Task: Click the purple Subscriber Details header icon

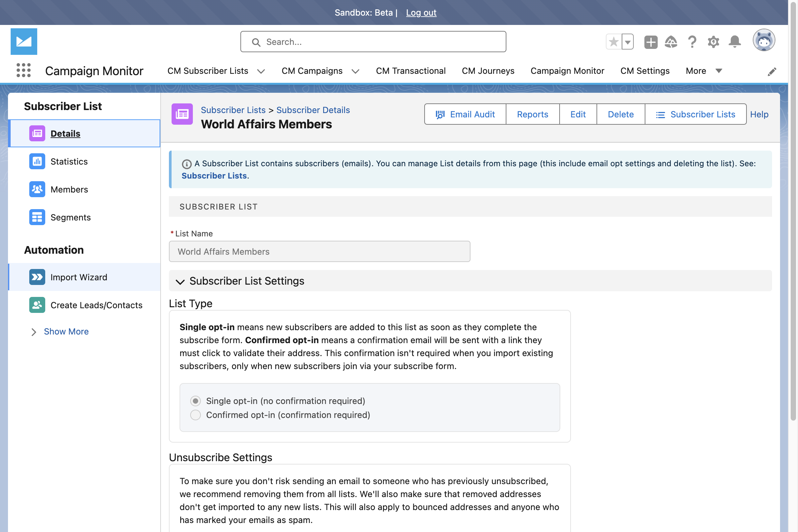Action: [x=182, y=114]
